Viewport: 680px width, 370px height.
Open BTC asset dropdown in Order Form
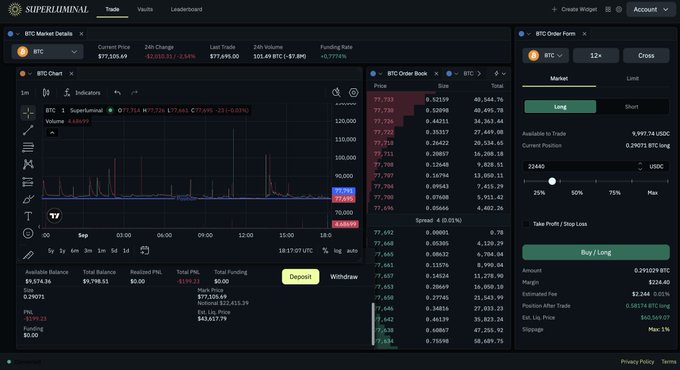545,56
